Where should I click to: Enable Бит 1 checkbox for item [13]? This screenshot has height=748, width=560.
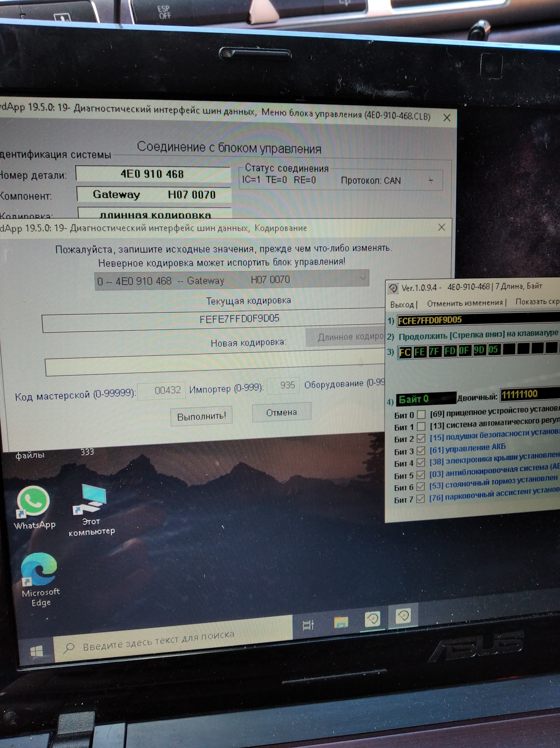click(x=420, y=426)
